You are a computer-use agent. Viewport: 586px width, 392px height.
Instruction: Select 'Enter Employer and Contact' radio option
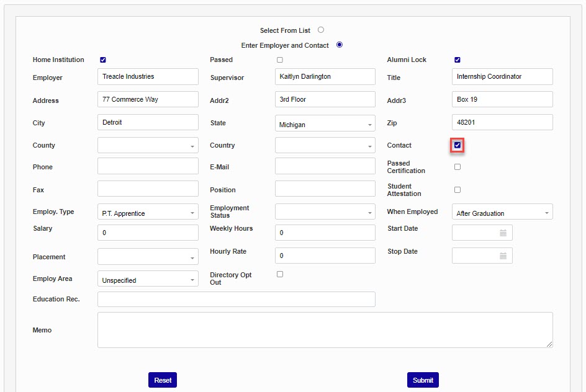(340, 45)
